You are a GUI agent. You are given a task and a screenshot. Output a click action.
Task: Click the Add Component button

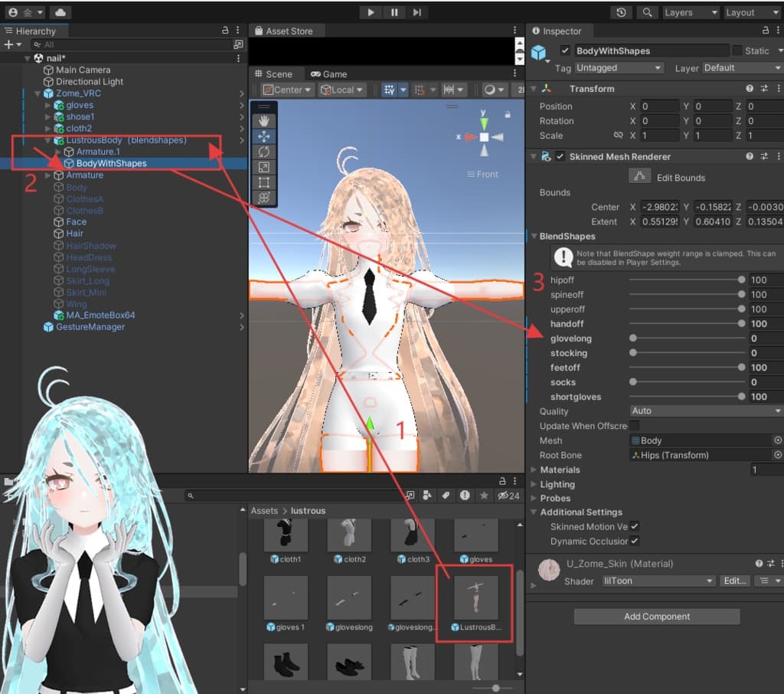pos(656,617)
